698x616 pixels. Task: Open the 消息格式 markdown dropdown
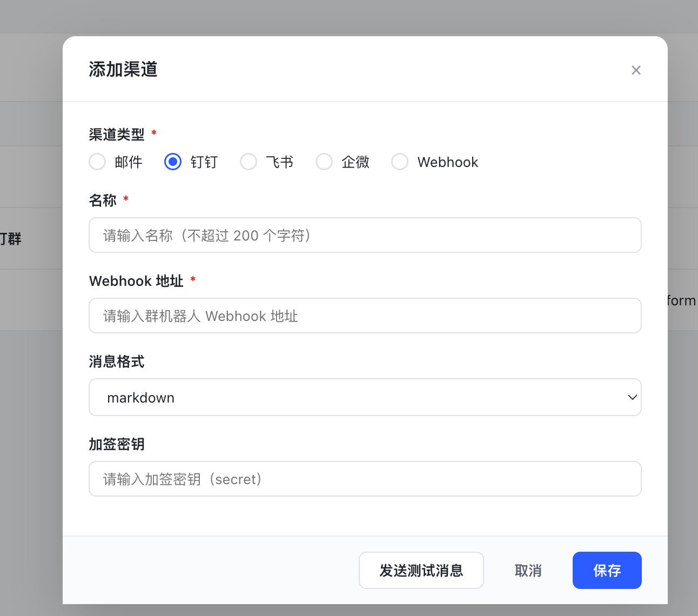pos(365,397)
